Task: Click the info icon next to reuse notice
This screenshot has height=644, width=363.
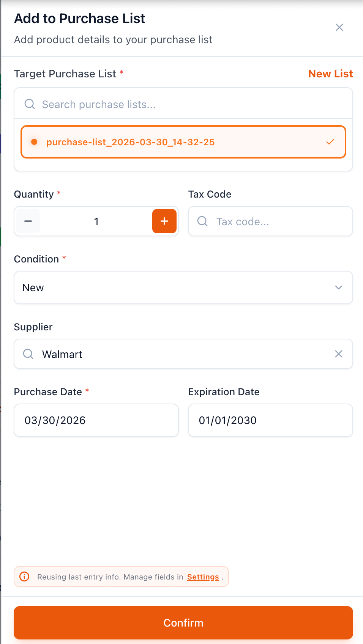Action: (x=24, y=576)
